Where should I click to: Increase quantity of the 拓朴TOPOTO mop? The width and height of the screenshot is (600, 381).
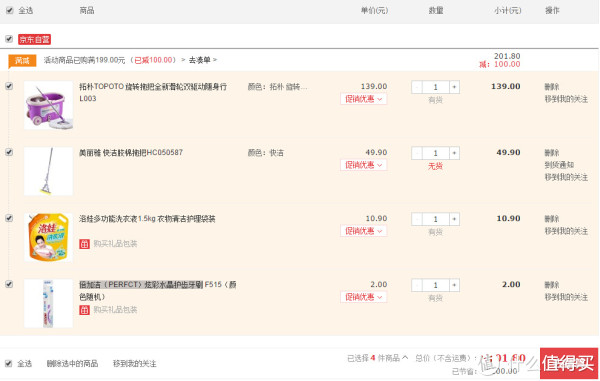454,87
